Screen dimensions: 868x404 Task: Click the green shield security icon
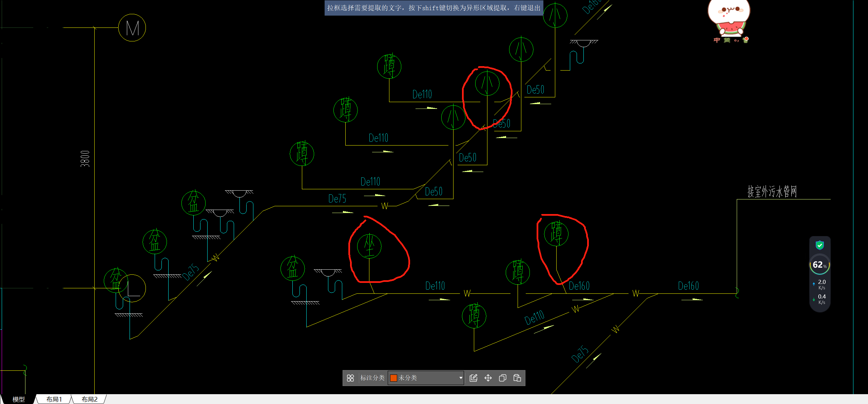point(819,245)
